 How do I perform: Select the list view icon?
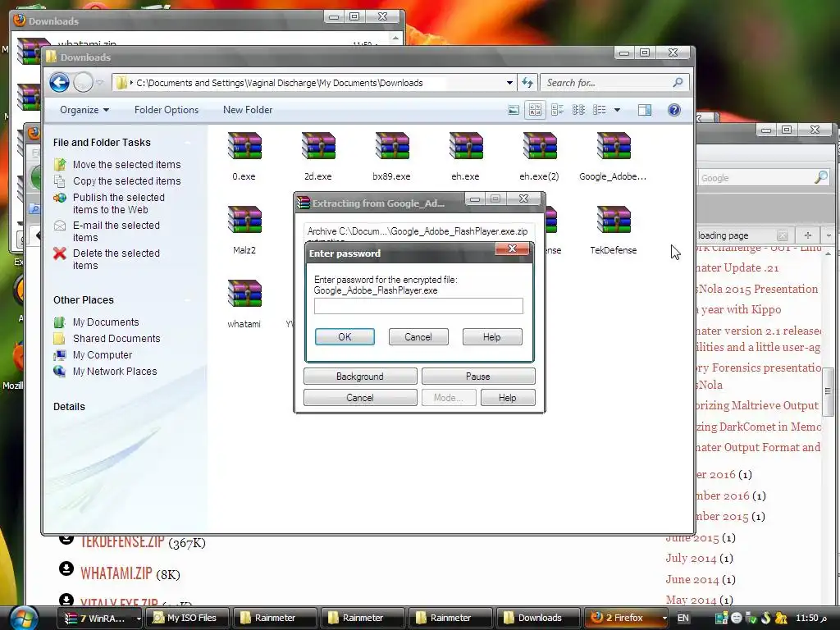[x=600, y=110]
